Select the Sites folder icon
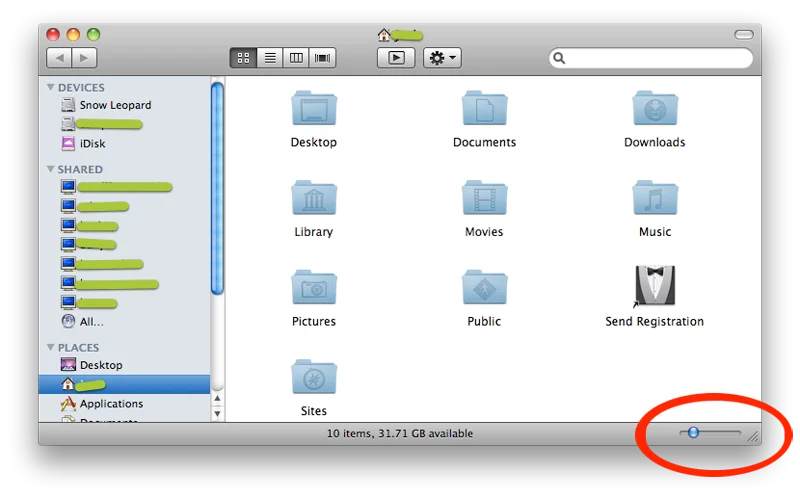The height and width of the screenshot is (498, 800). [314, 377]
